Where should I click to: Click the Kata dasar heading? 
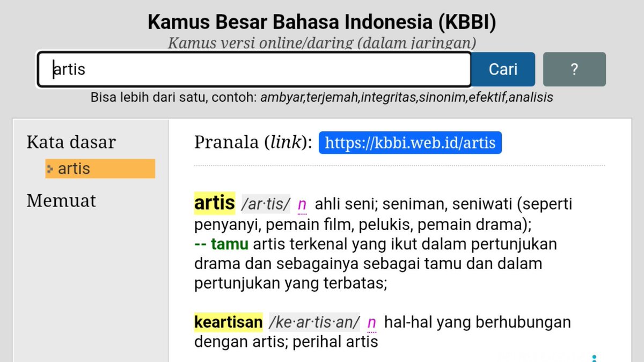point(71,142)
